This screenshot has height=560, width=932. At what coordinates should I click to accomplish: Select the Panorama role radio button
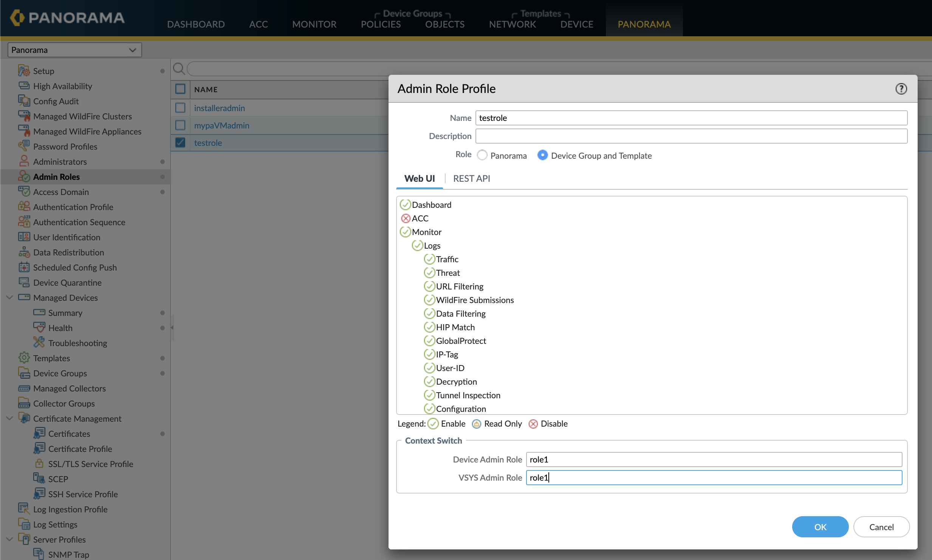pyautogui.click(x=482, y=155)
